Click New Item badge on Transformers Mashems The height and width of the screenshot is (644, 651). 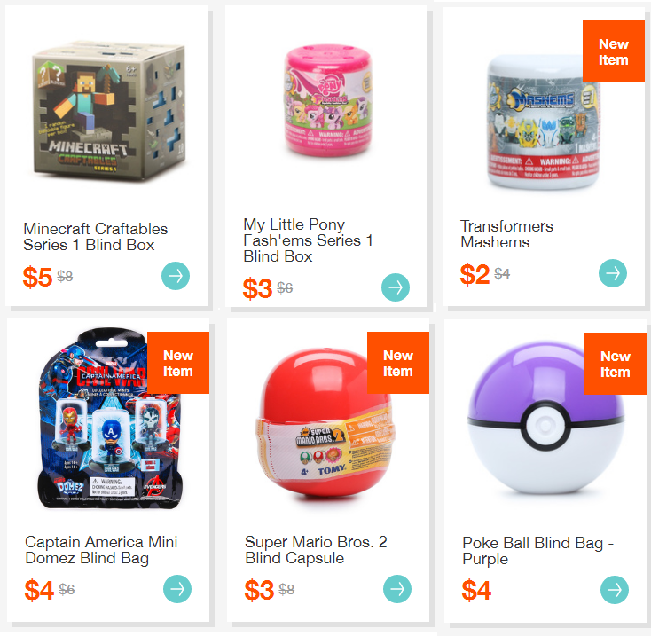point(614,51)
